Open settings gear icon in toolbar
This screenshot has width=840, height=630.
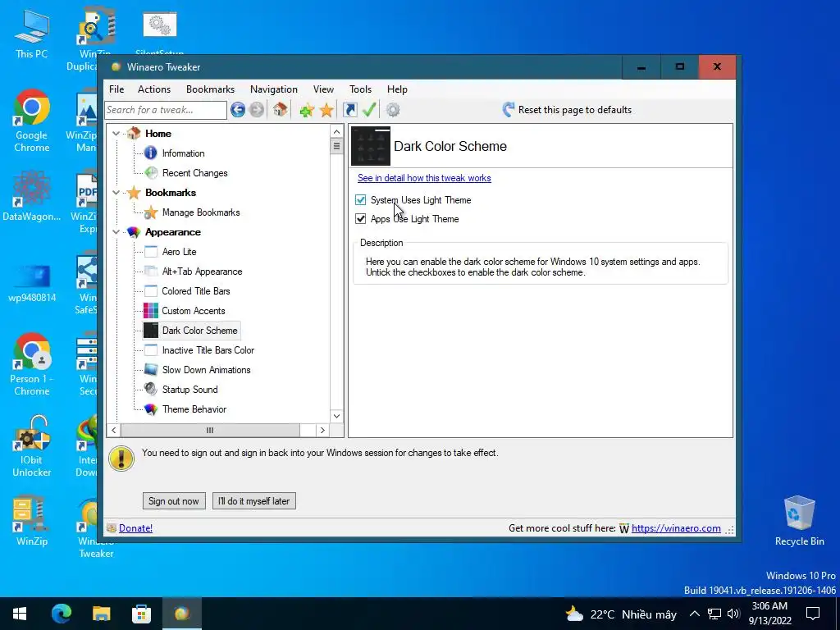[x=393, y=110]
